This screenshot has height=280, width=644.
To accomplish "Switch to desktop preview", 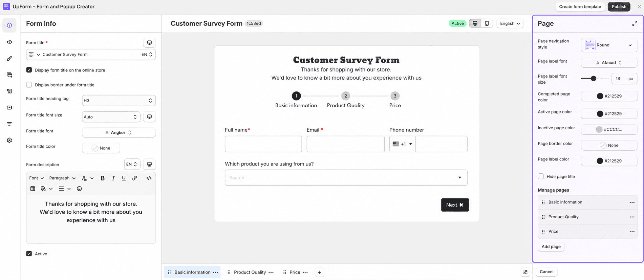I will (475, 23).
